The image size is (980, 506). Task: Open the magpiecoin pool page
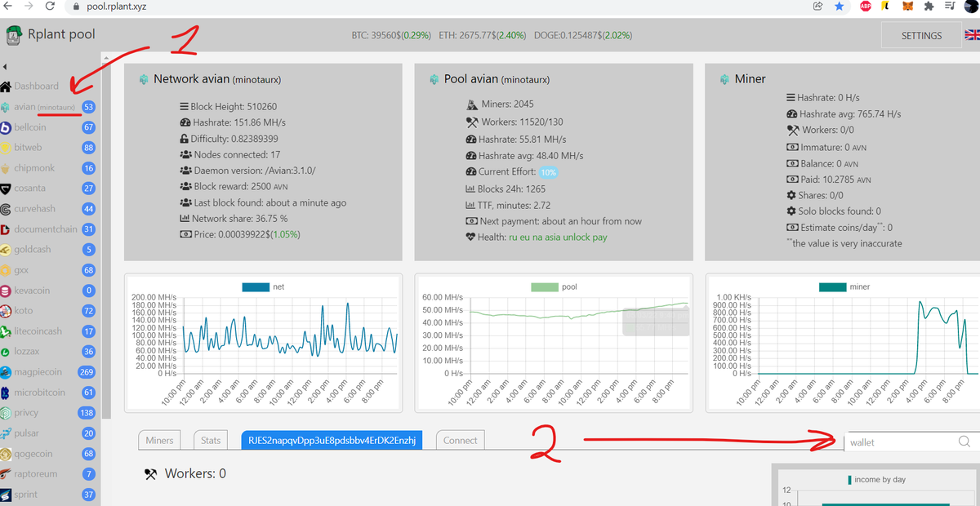[38, 372]
